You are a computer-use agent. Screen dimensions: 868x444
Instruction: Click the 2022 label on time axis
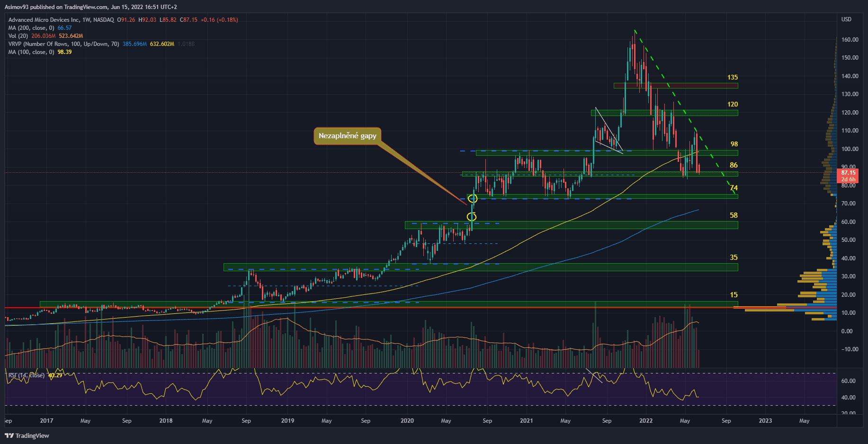(645, 420)
